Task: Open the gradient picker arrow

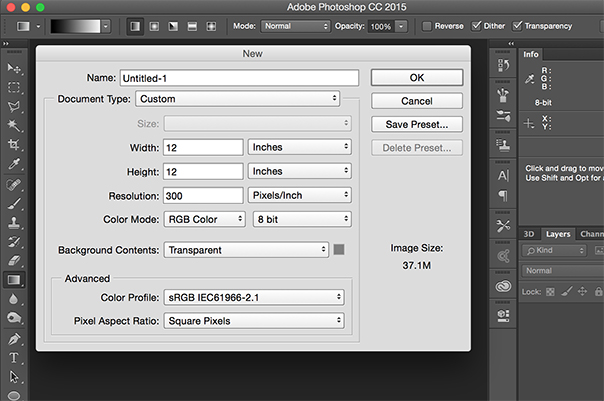Action: (x=106, y=26)
